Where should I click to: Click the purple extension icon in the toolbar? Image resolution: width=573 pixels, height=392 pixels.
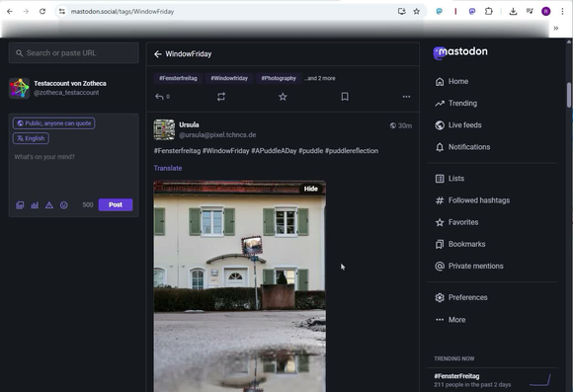472,11
